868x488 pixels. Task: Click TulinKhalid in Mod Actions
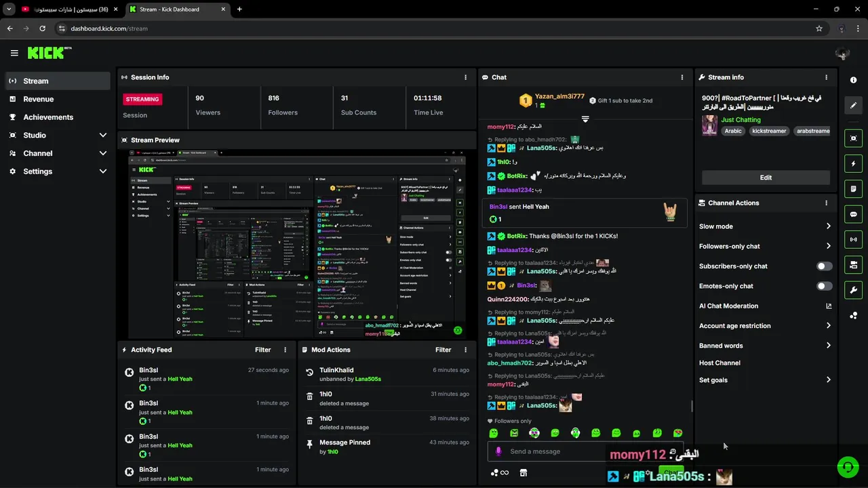pyautogui.click(x=336, y=371)
